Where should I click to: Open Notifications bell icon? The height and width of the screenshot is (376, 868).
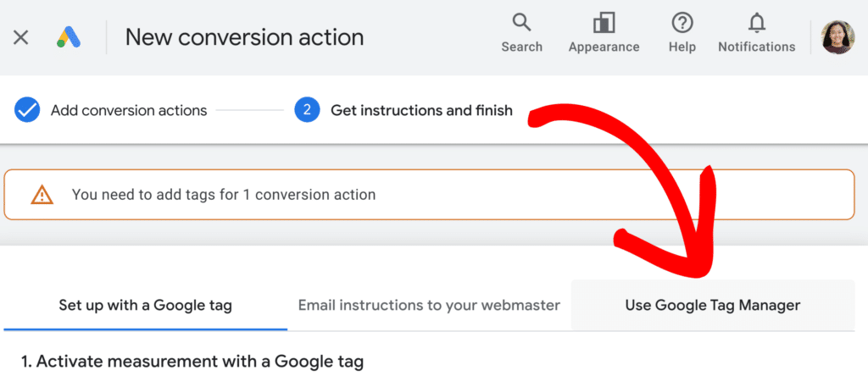[x=756, y=23]
